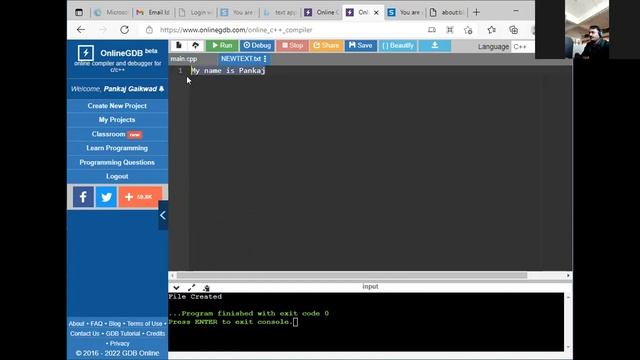
Task: Start the Debug session
Action: click(257, 45)
